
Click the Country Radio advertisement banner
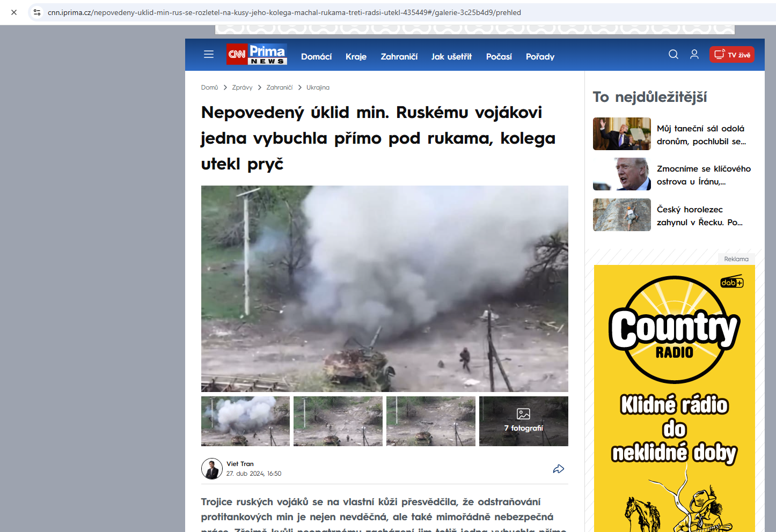coord(674,397)
